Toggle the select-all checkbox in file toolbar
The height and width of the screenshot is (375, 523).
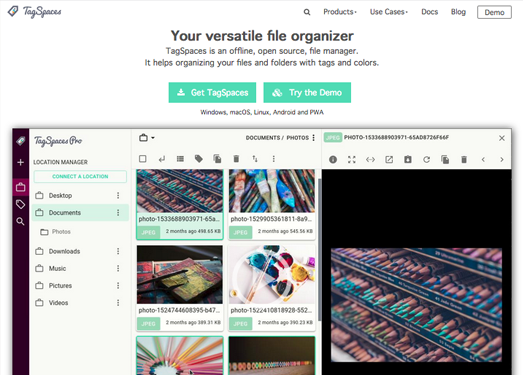(143, 159)
